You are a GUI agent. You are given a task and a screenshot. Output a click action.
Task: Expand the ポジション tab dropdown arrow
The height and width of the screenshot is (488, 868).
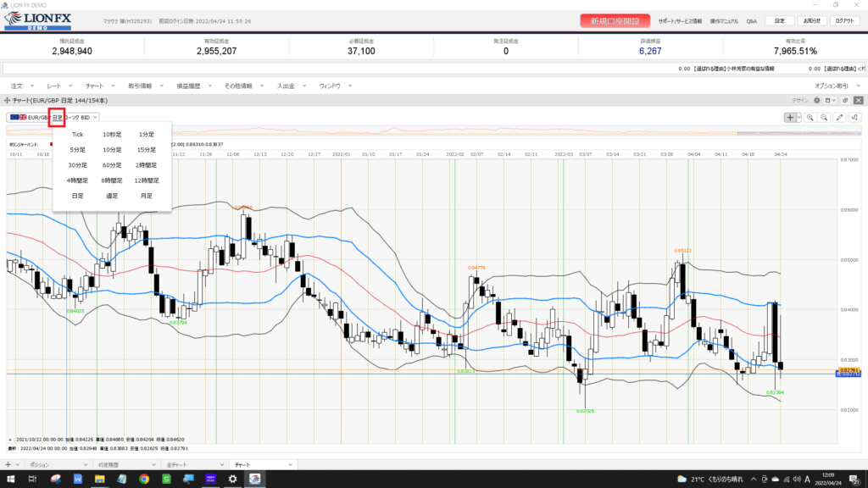[x=86, y=465]
